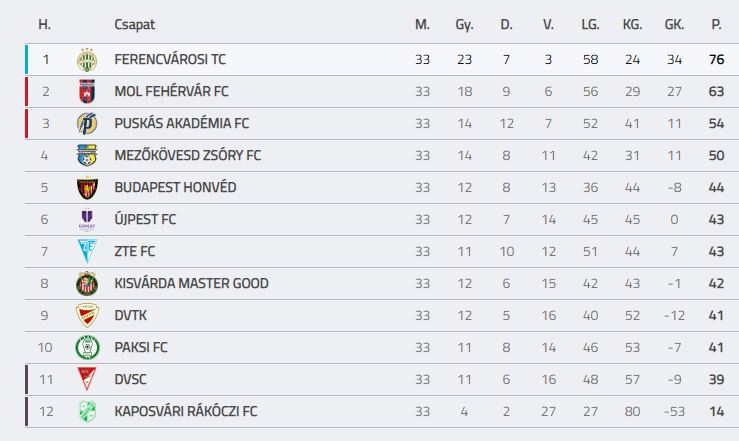Click the H. position column header
This screenshot has width=739, height=441.
(x=44, y=24)
